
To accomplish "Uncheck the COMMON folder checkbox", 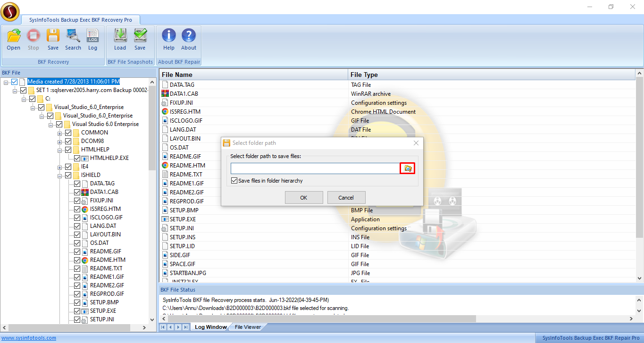I will click(x=68, y=133).
